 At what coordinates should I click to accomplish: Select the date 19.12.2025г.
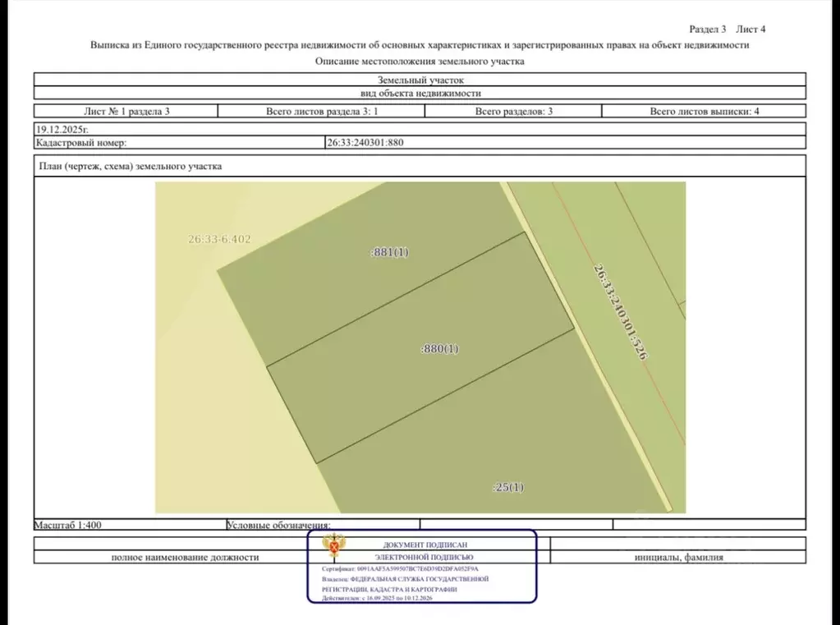point(62,129)
